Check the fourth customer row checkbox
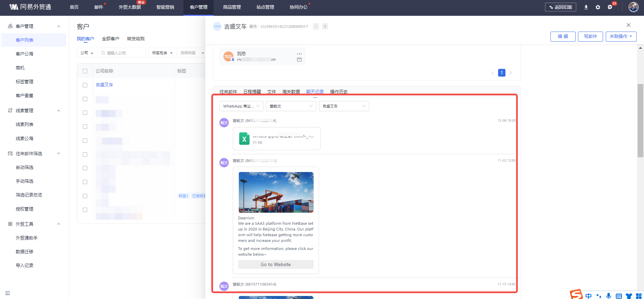Screen dimensions: 644x299 pos(85,127)
